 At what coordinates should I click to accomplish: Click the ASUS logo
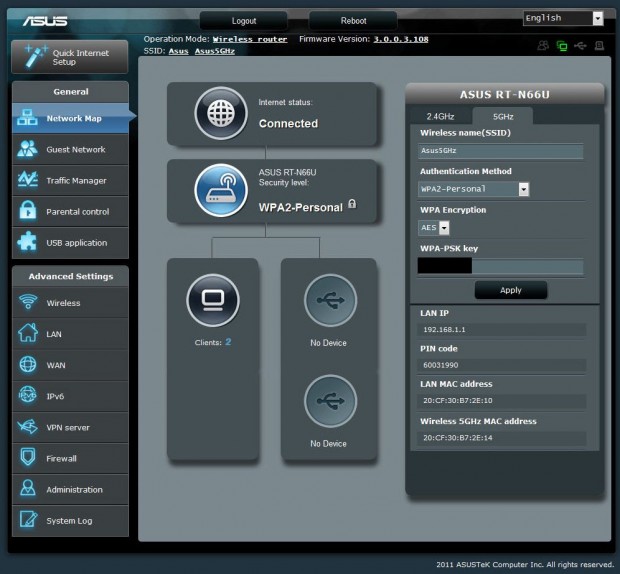click(45, 21)
